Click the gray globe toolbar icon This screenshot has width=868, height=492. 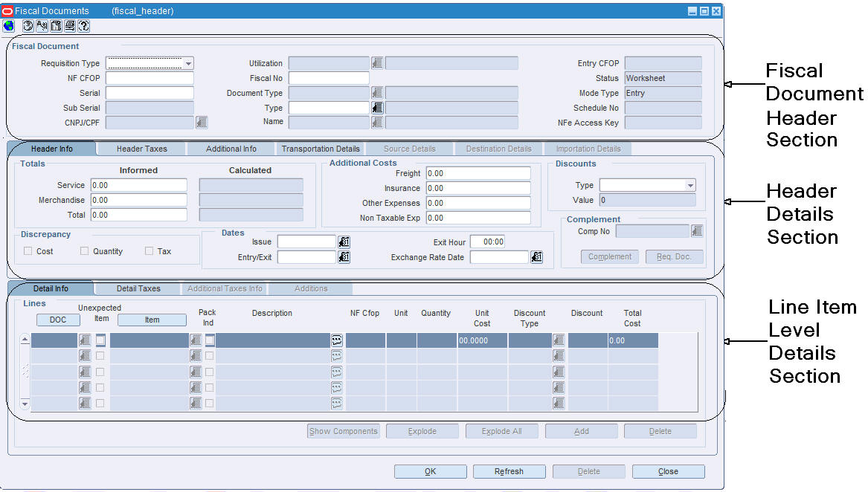click(28, 25)
